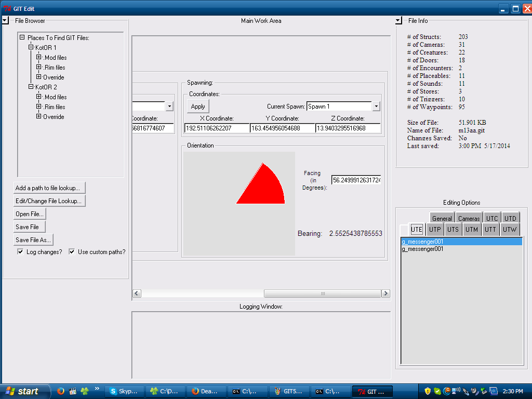Collapse the File Info panel arrow
The image size is (532, 399).
click(398, 21)
